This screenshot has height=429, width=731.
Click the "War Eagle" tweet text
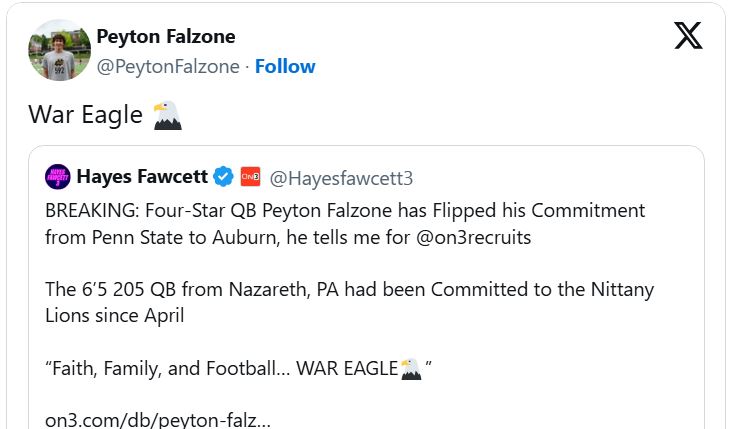pyautogui.click(x=85, y=115)
